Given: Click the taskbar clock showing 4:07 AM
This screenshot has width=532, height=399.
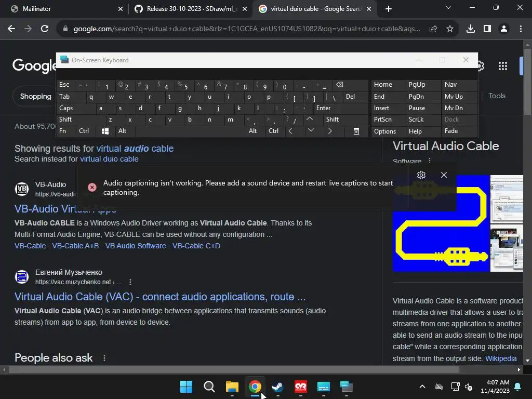Looking at the screenshot, I should pos(495,387).
